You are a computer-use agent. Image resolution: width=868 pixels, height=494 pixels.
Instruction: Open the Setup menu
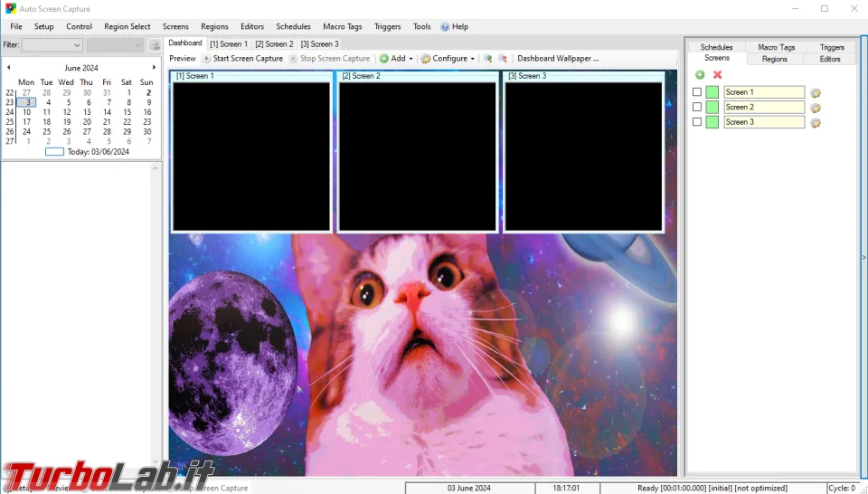pos(43,26)
